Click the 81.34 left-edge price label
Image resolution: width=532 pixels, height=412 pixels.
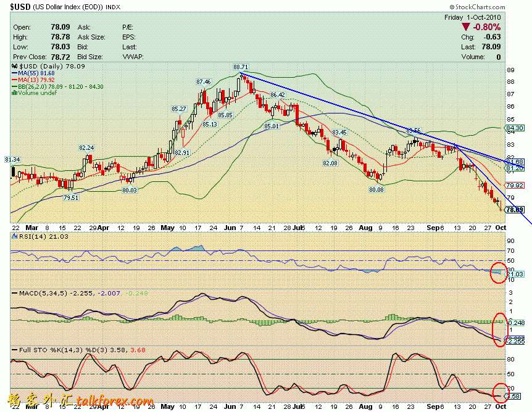coord(12,159)
